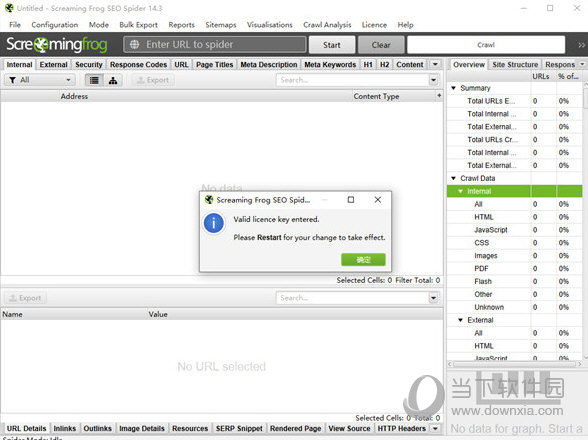Viewport: 588px width, 440px height.
Task: Open the Licence menu
Action: 374,25
